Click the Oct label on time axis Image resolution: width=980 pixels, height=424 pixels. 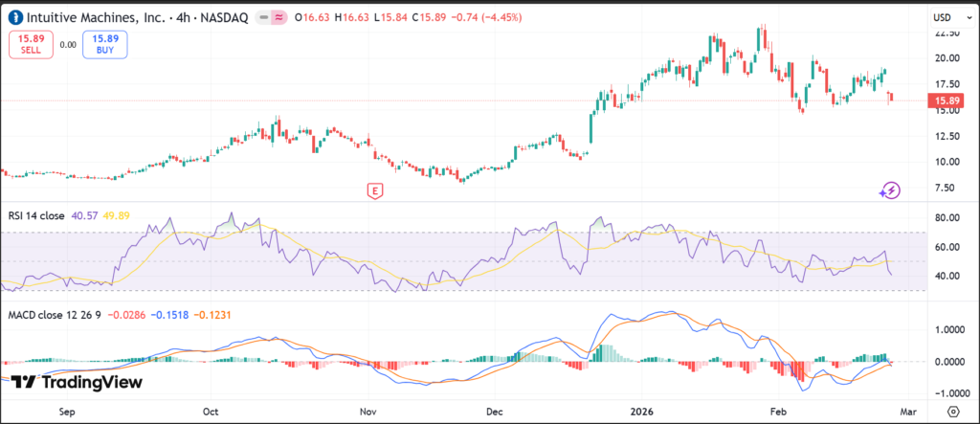pyautogui.click(x=211, y=409)
